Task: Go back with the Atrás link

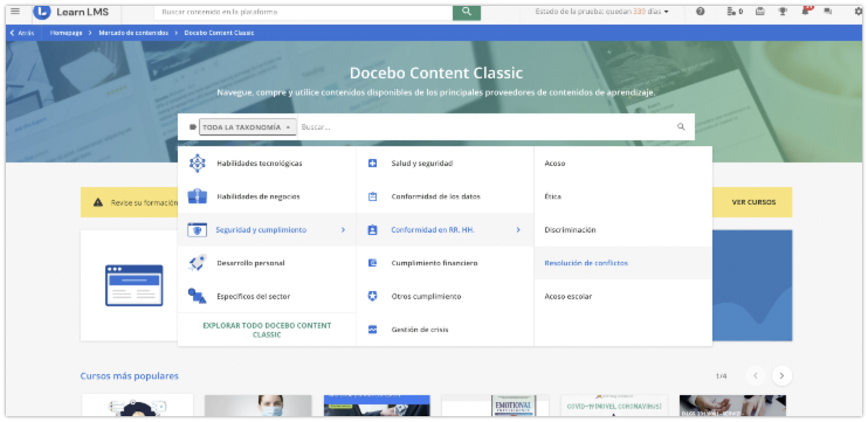Action: click(x=22, y=33)
